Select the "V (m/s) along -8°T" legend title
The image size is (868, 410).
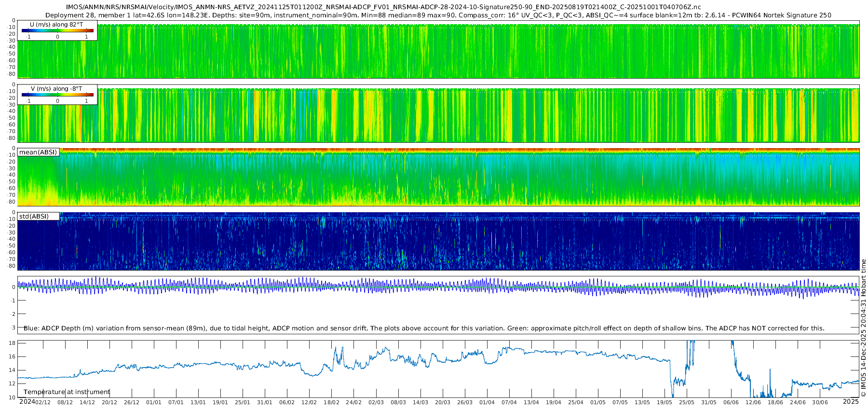56,89
